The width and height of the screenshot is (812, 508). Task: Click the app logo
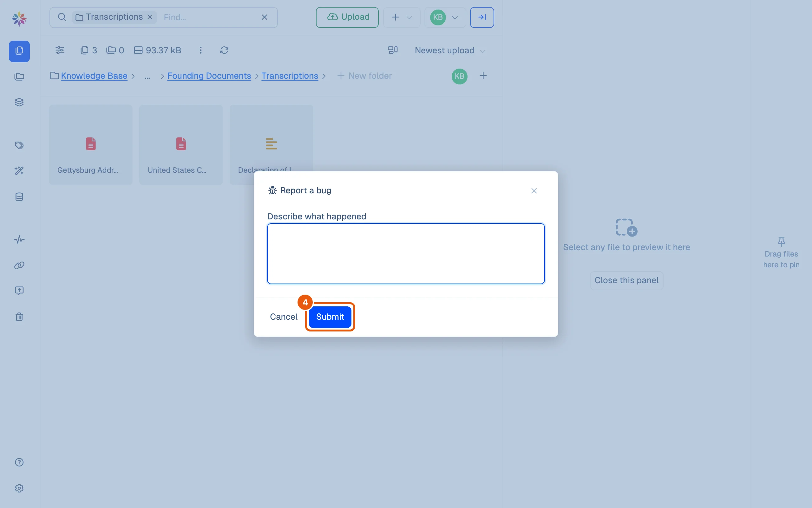click(x=19, y=19)
